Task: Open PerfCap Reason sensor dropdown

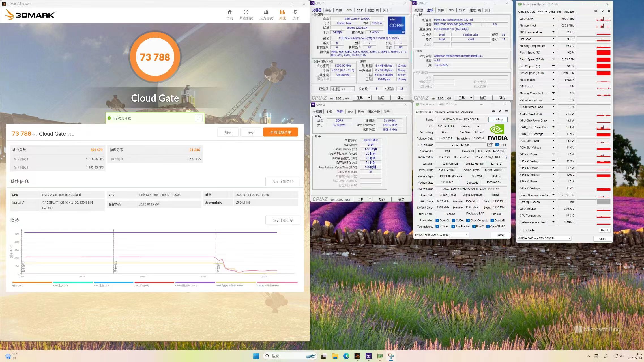Action: click(x=553, y=202)
